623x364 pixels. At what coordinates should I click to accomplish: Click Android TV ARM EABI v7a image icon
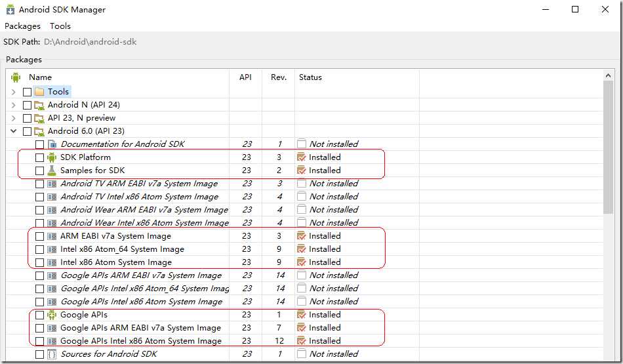(52, 184)
